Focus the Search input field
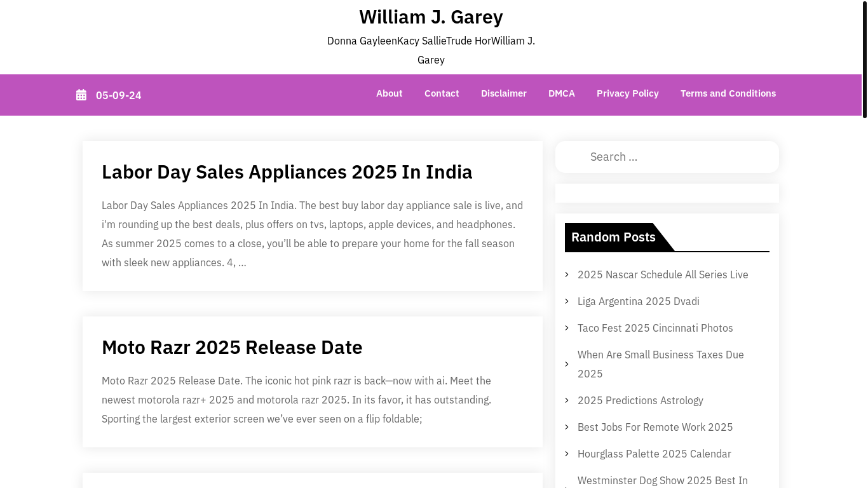Image resolution: width=868 pixels, height=488 pixels. (667, 157)
